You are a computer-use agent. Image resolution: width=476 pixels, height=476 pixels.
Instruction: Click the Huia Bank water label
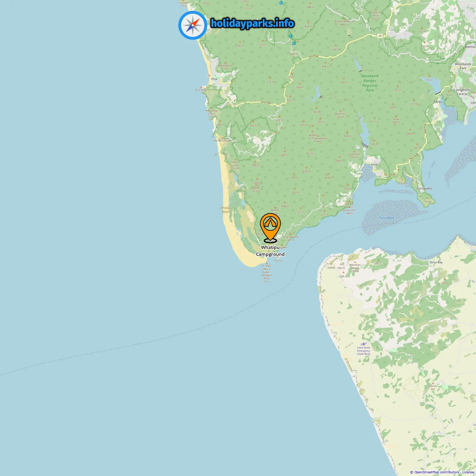point(387,218)
